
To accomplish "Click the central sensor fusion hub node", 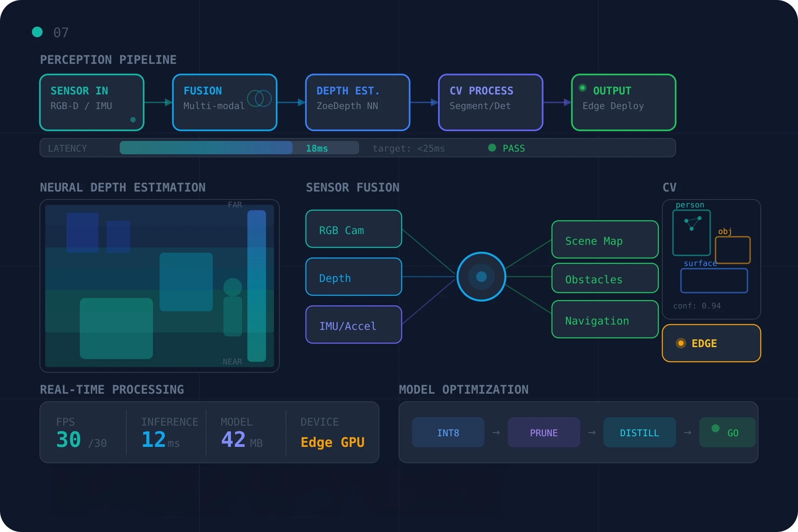I will [481, 277].
